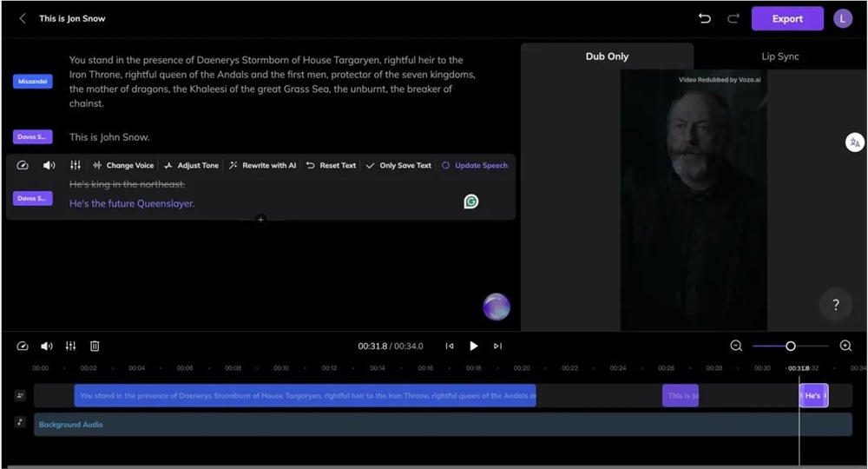Screen dimensions: 868x469
Task: Click the Grammarly icon in the text box
Action: click(x=471, y=201)
